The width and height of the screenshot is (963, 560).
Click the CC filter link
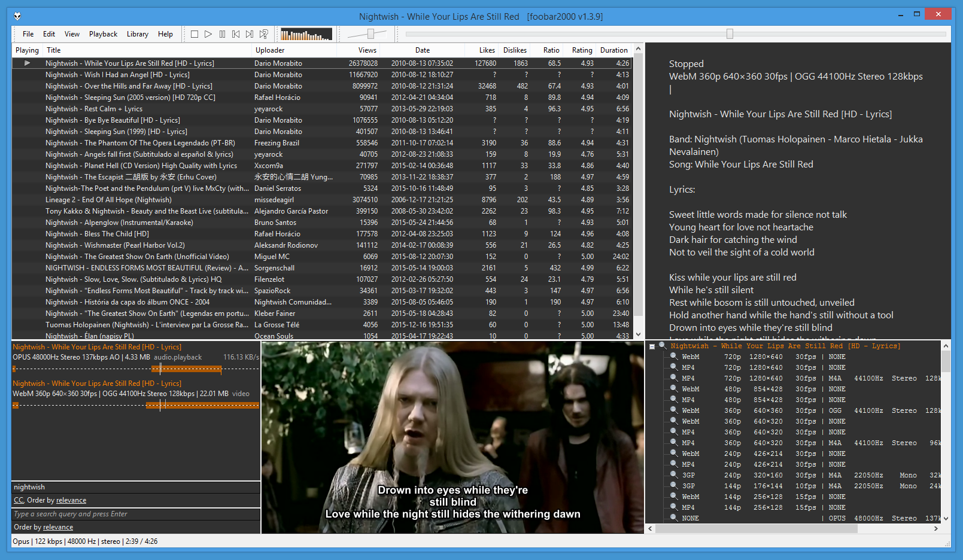pyautogui.click(x=19, y=500)
